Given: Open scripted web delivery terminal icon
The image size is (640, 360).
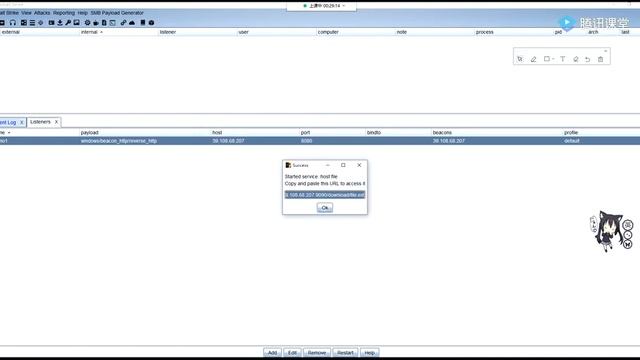Looking at the screenshot, I should pos(113,23).
